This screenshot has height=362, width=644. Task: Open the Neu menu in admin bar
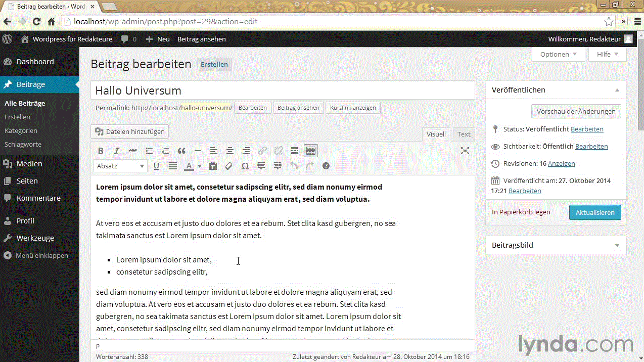pos(158,39)
